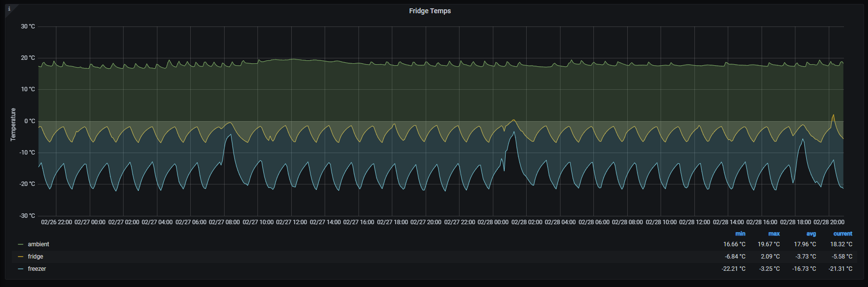Screen dimensions: 868x287
Task: Click the ambient max value 19.67 °C
Action: coord(768,244)
